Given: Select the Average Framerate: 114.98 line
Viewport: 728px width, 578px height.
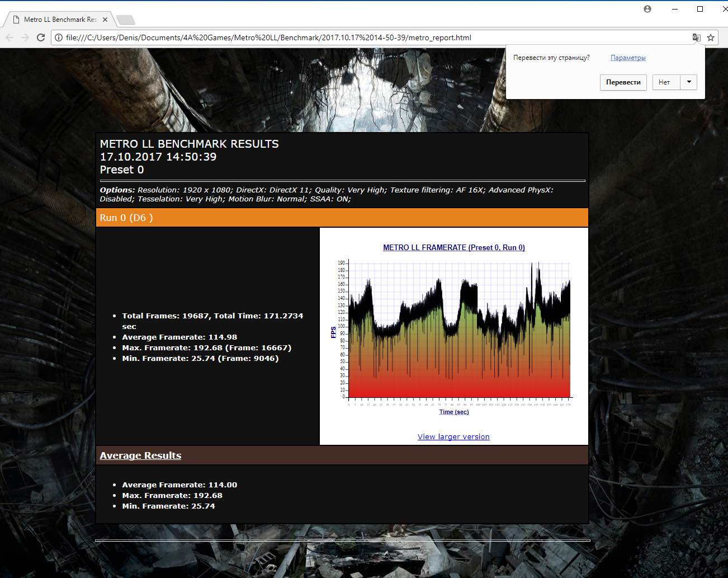Looking at the screenshot, I should [179, 337].
